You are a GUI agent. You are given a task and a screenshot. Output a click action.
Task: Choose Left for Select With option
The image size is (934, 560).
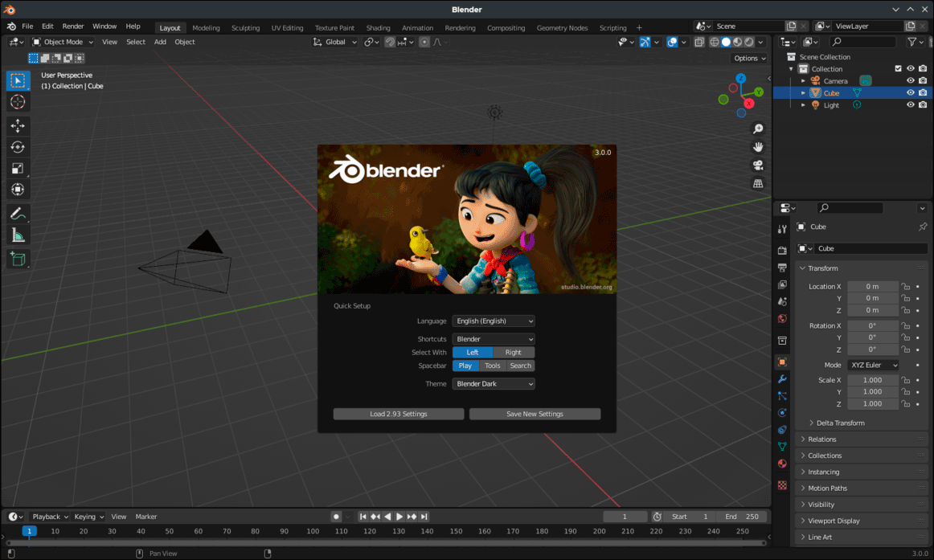coord(473,352)
